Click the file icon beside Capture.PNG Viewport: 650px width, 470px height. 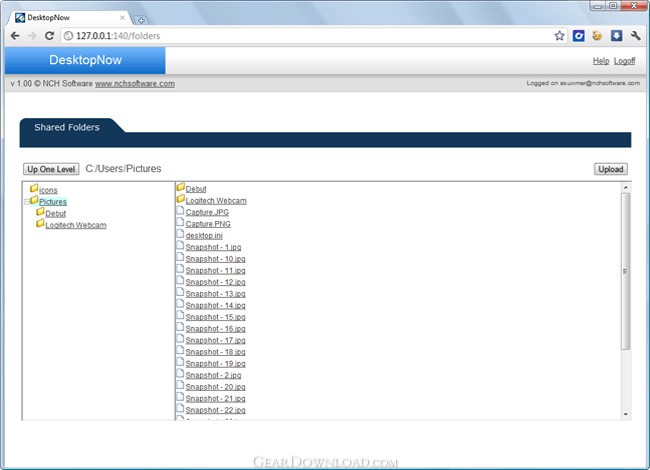tap(180, 222)
